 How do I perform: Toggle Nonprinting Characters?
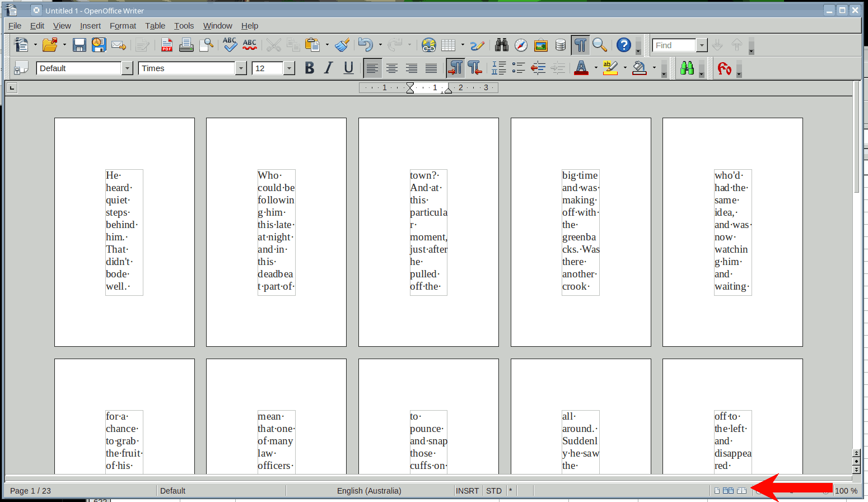point(580,45)
